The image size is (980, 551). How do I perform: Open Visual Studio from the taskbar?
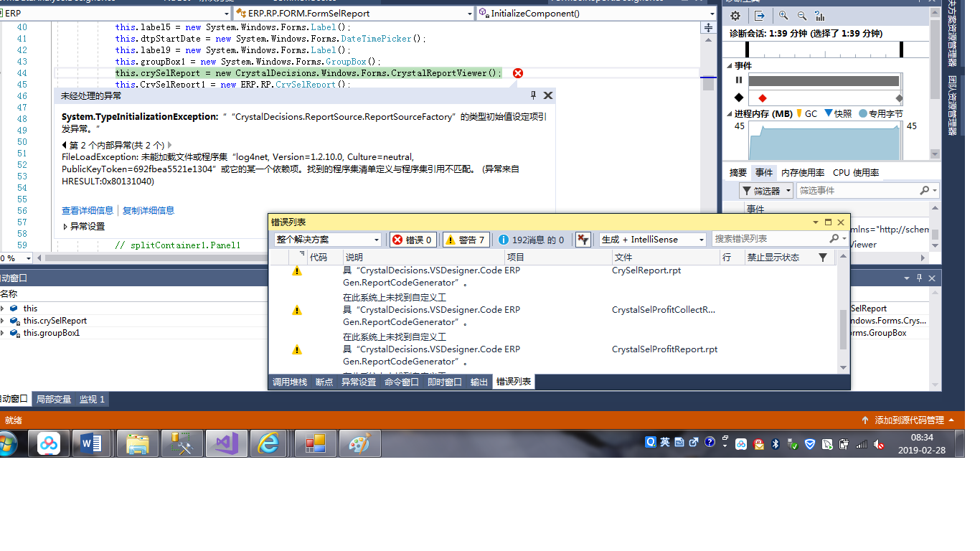(x=227, y=444)
